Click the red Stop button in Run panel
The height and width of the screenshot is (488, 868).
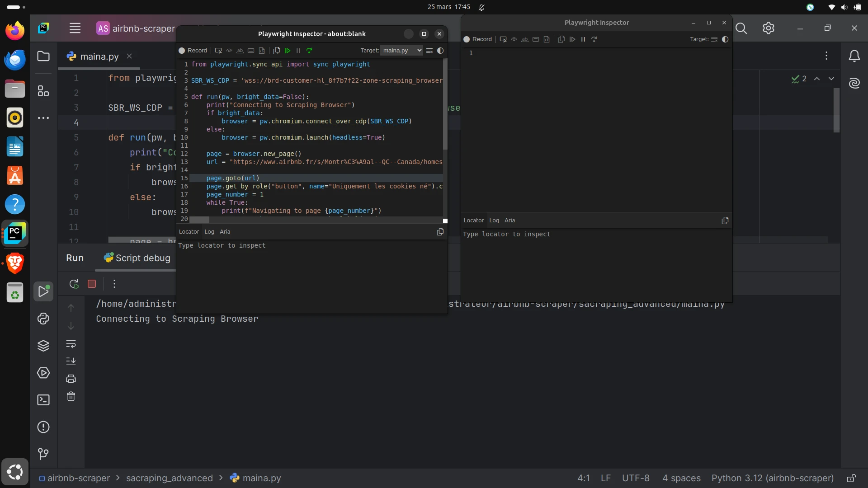coord(92,284)
